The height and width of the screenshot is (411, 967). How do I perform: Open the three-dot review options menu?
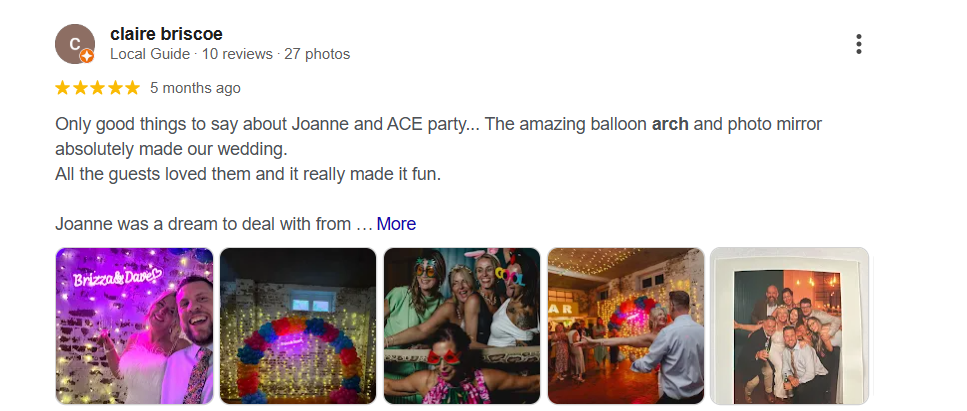point(858,44)
